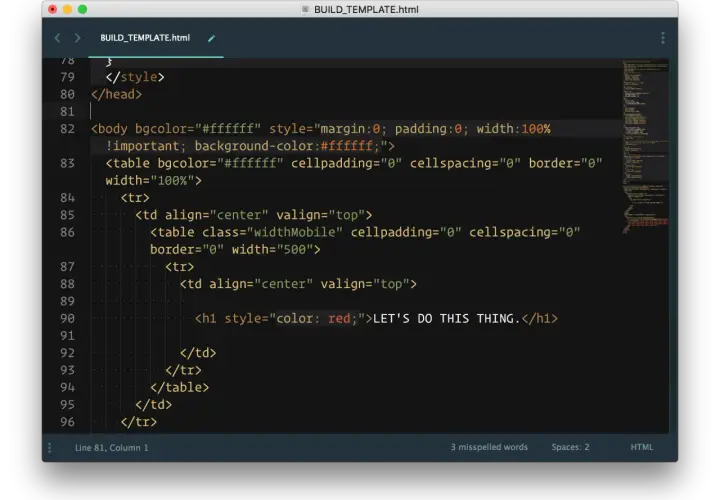The height and width of the screenshot is (500, 720).
Task: Click line number 96 in gutter
Action: pyautogui.click(x=68, y=422)
